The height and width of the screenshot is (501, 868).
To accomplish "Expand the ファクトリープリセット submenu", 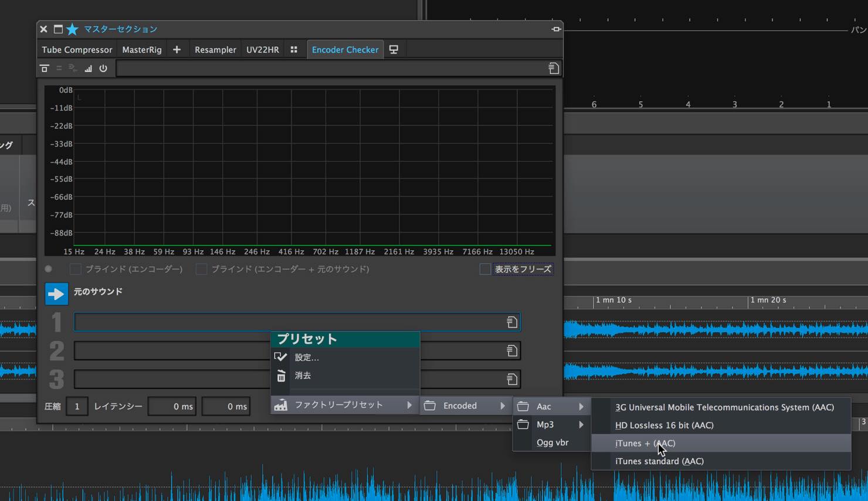I will [345, 405].
